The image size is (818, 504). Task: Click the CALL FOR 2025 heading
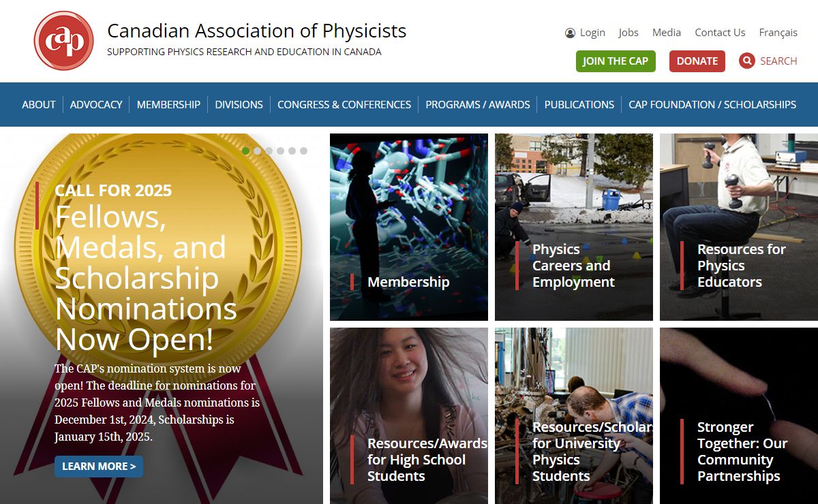113,190
